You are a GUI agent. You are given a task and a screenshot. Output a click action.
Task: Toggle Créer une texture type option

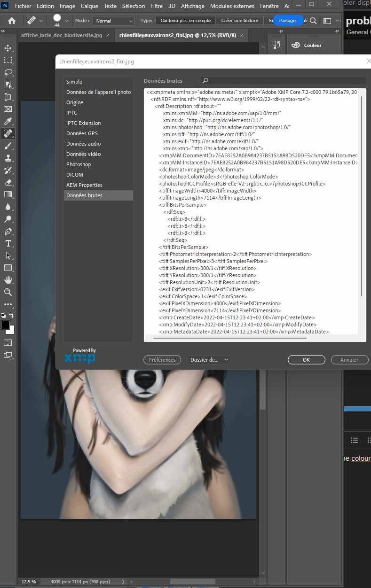coord(240,21)
